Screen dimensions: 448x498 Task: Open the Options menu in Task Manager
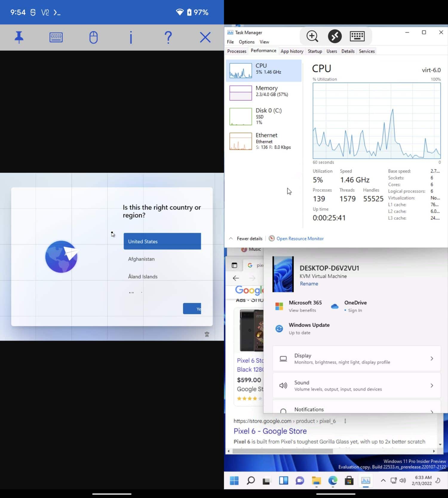246,42
